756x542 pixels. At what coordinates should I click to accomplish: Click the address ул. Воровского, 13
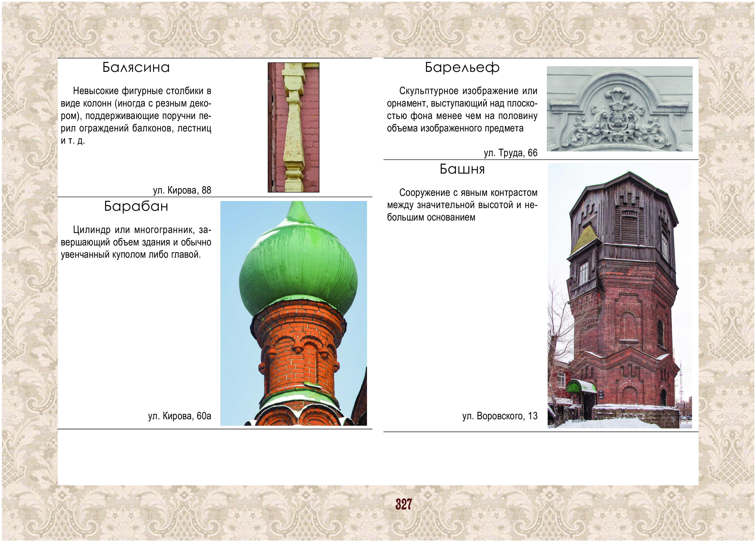pyautogui.click(x=500, y=416)
